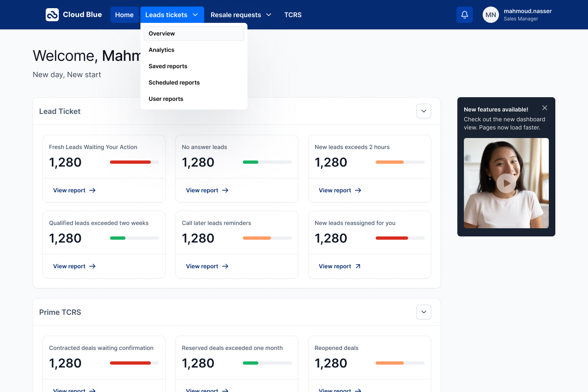Click the progress bar in Reopened deals card
588x392 pixels.
click(x=400, y=363)
